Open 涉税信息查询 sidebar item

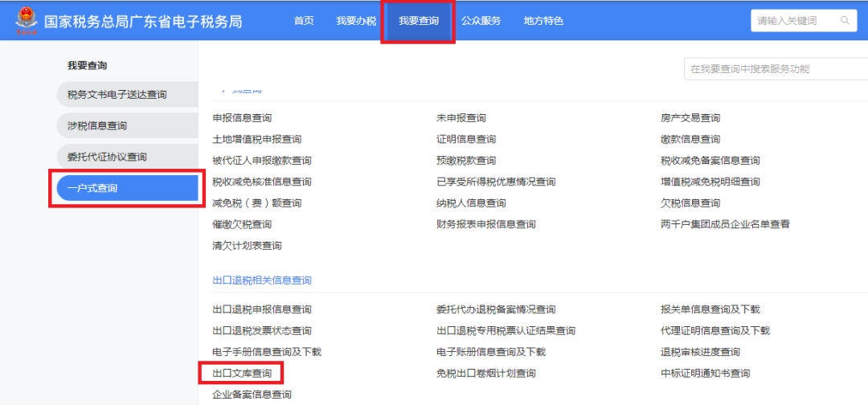pos(127,125)
